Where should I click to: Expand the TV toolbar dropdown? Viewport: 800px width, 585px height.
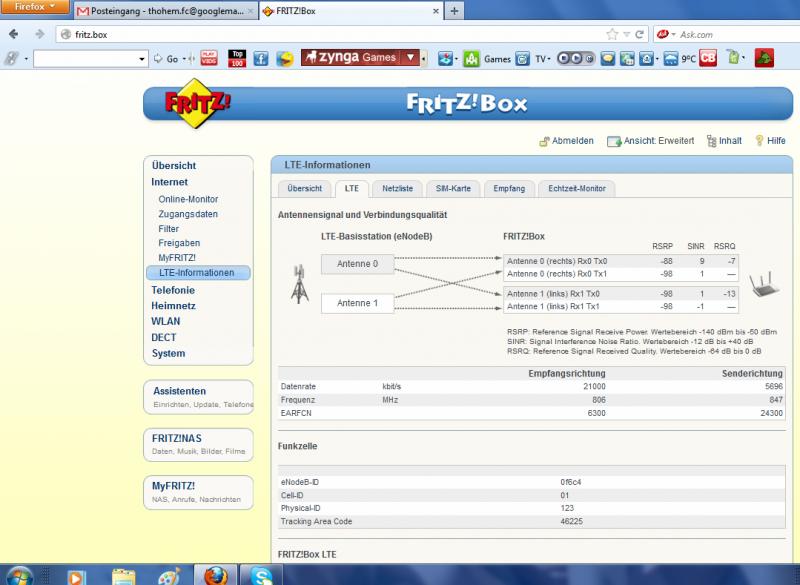click(548, 59)
